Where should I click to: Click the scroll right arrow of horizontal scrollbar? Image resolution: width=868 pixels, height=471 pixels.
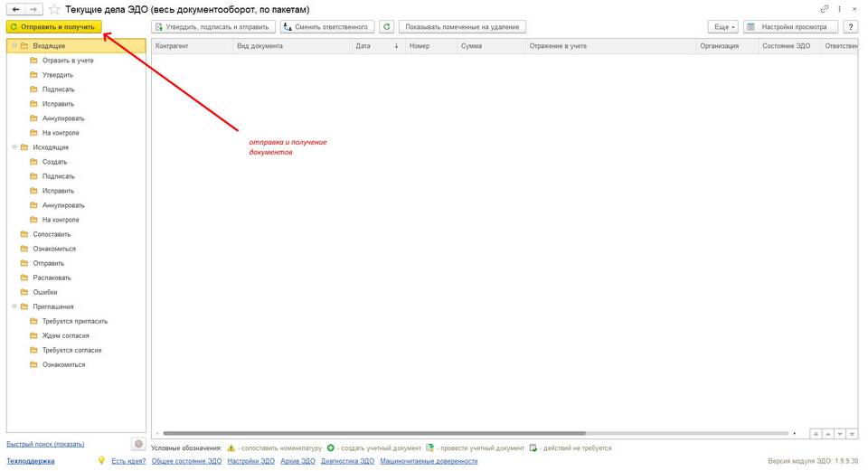point(795,433)
